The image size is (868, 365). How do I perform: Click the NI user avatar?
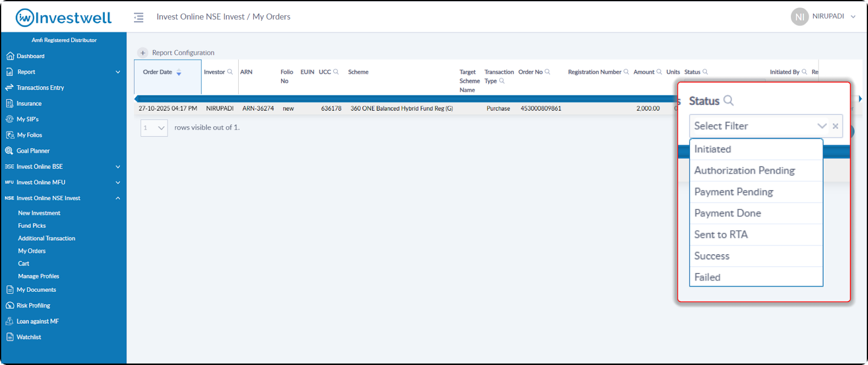tap(800, 17)
